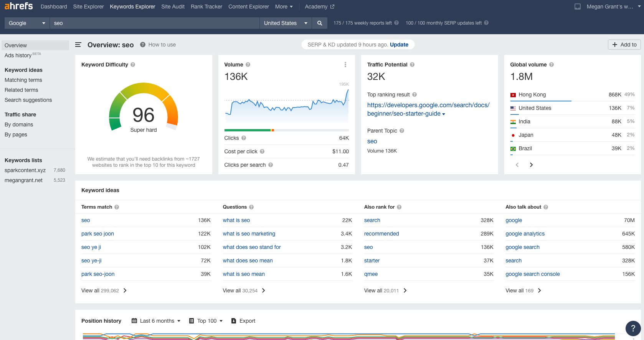Click the search magnifier button

pos(320,23)
